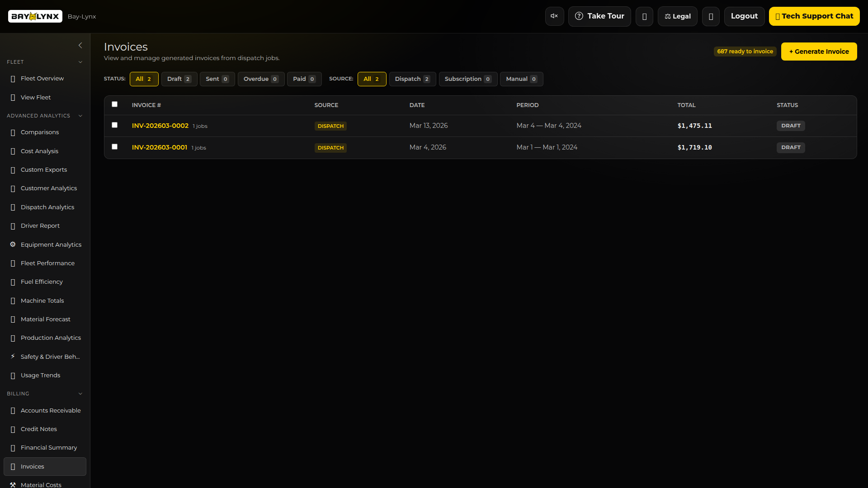Click the Dispatch Analytics icon
Screen dimensions: 868x488
point(13,207)
